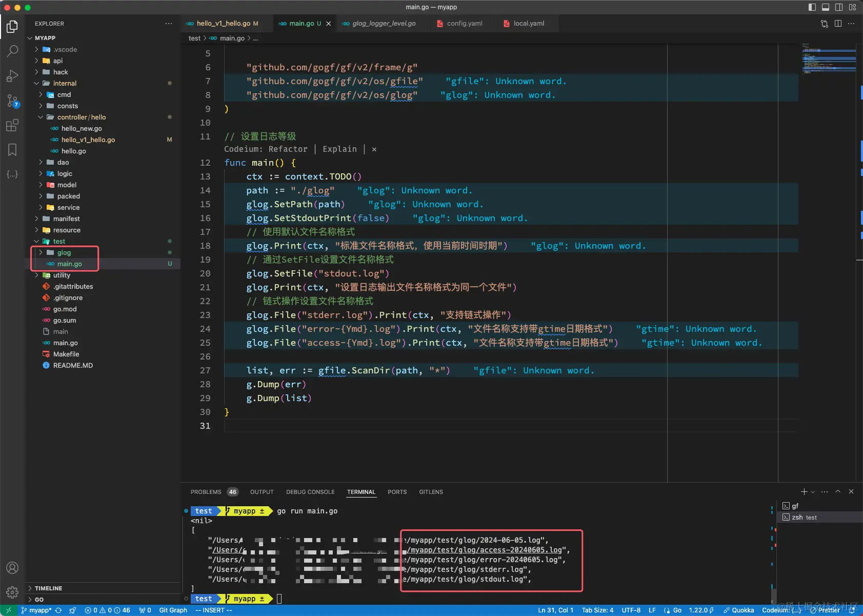Open the Manage gear icon
Viewport: 863px width, 616px height.
tap(12, 592)
